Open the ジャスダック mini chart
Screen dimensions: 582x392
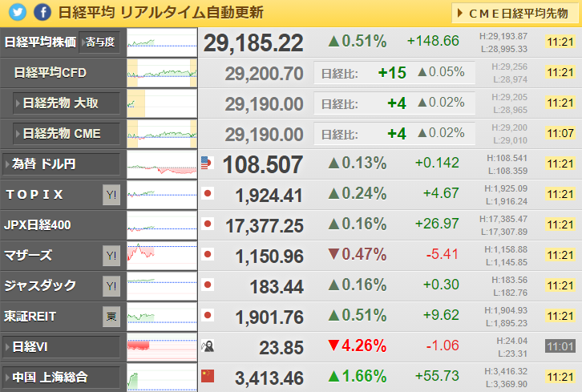(162, 286)
